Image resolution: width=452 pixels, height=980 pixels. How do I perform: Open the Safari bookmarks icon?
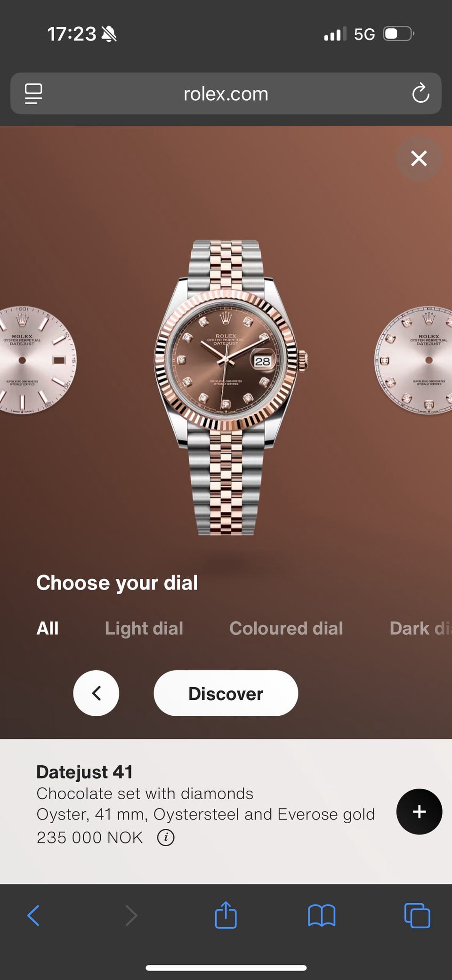click(x=322, y=915)
